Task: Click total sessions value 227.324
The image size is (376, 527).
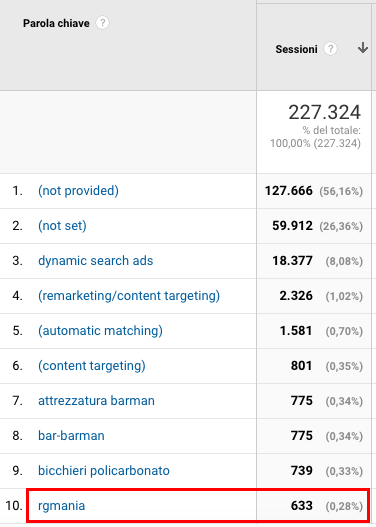Action: point(325,112)
